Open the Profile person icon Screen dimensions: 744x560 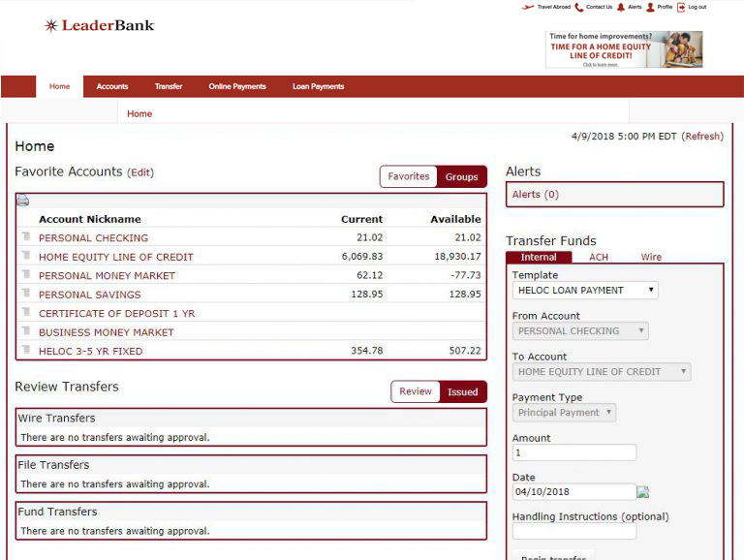[x=650, y=7]
